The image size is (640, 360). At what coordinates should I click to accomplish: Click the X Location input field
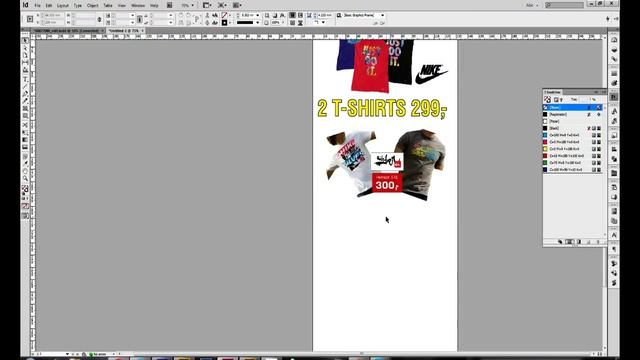53,15
